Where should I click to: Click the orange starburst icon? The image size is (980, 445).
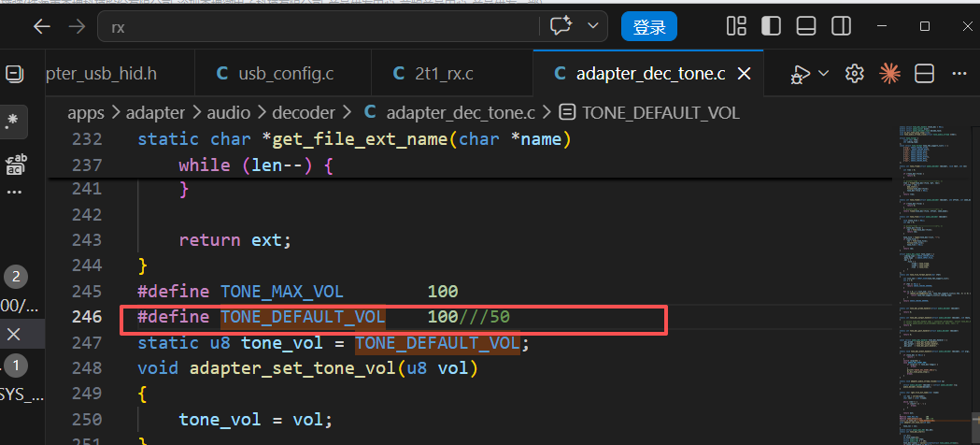[888, 74]
